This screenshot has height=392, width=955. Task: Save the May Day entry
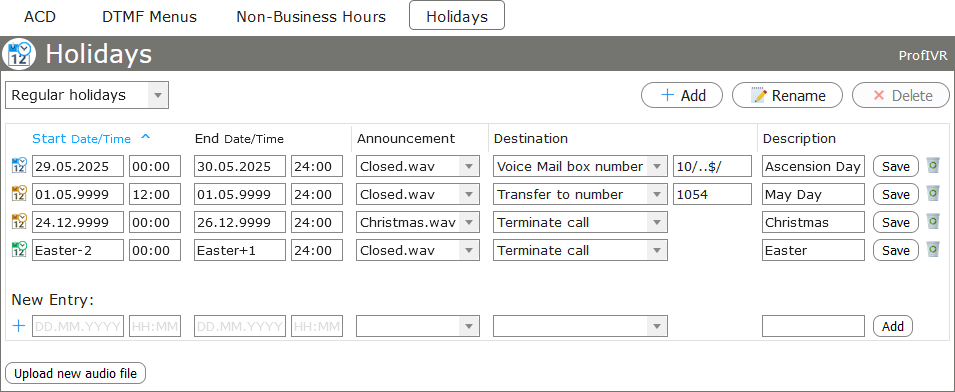[x=895, y=194]
